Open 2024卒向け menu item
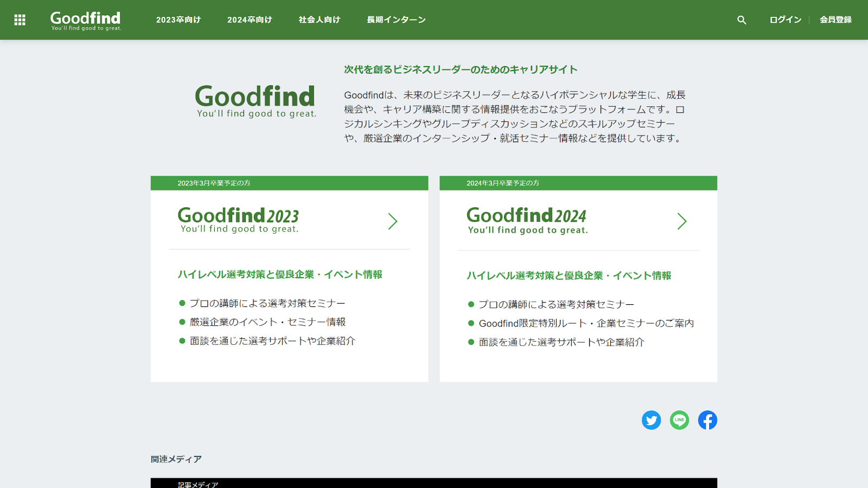 point(250,20)
